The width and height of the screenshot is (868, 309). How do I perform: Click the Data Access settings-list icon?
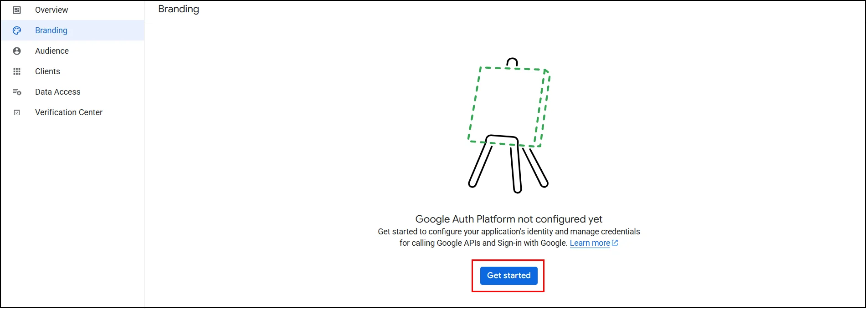click(x=17, y=92)
